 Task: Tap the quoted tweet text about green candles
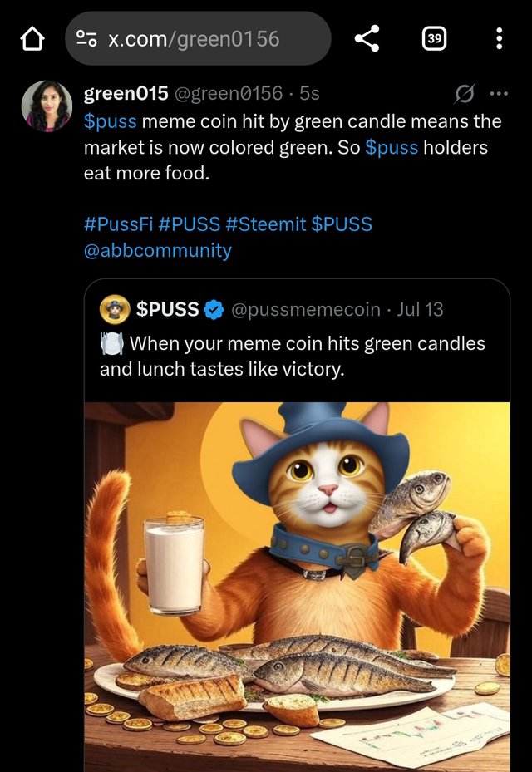(x=293, y=356)
